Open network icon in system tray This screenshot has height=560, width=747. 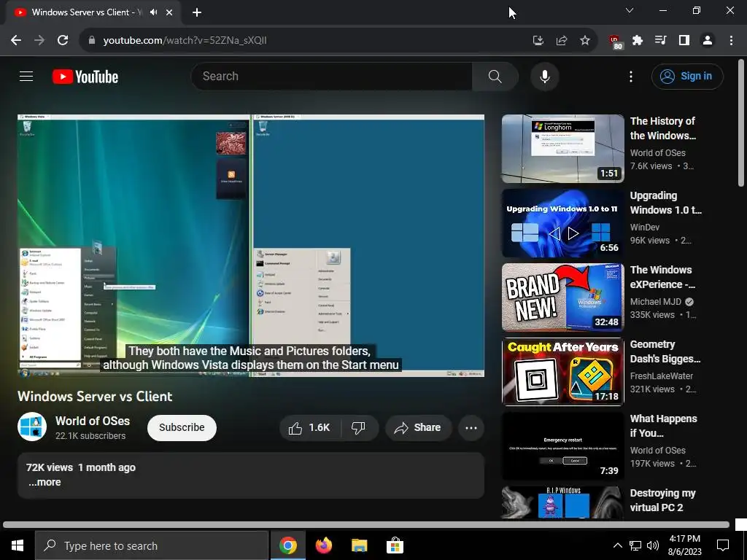click(x=635, y=545)
